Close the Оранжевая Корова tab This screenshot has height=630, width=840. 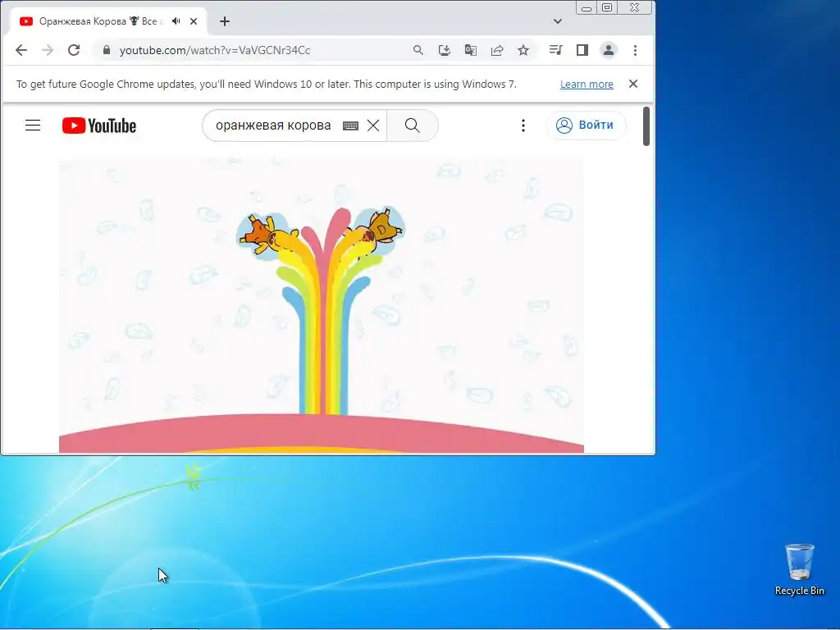(x=194, y=21)
